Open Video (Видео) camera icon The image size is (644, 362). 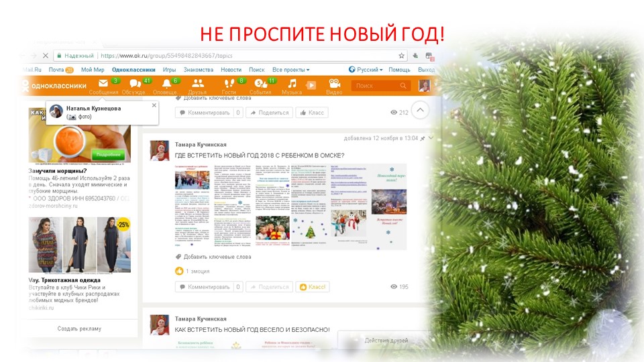334,83
